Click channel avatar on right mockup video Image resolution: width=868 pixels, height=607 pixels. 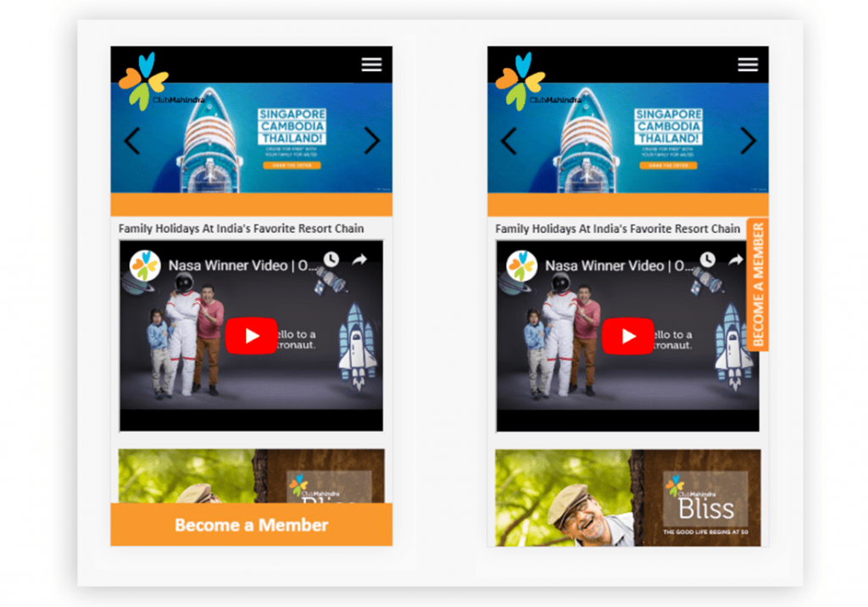click(x=521, y=265)
